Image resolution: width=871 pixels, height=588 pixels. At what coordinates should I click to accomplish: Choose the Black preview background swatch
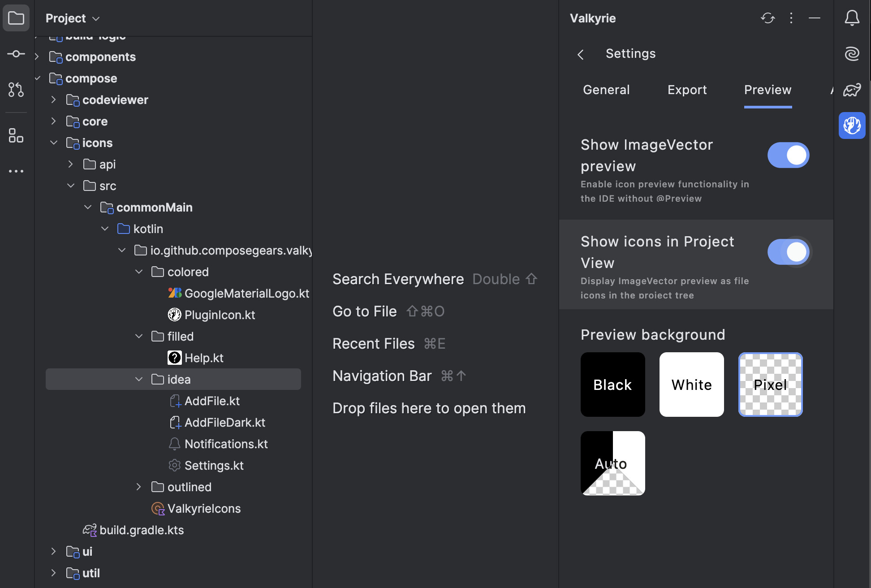pos(612,385)
